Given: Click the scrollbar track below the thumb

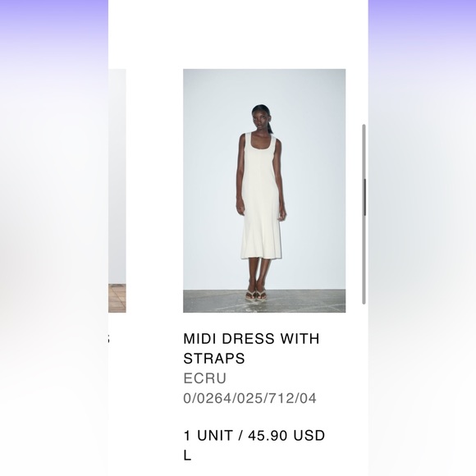Looking at the screenshot, I should [x=364, y=259].
